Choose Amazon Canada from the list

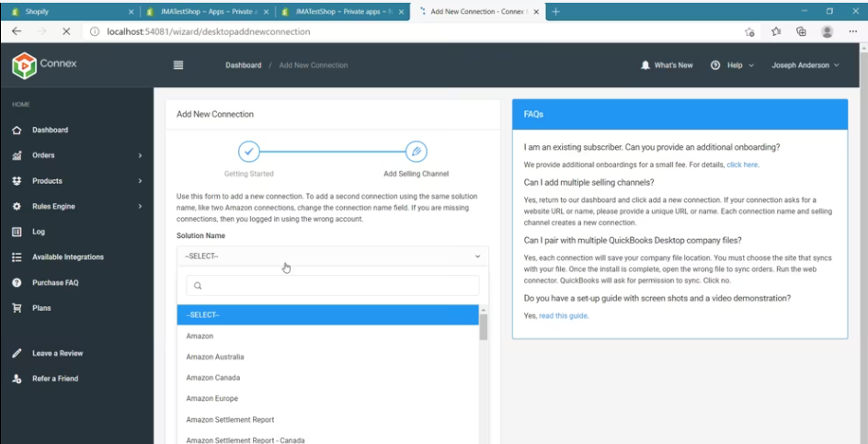327,378
